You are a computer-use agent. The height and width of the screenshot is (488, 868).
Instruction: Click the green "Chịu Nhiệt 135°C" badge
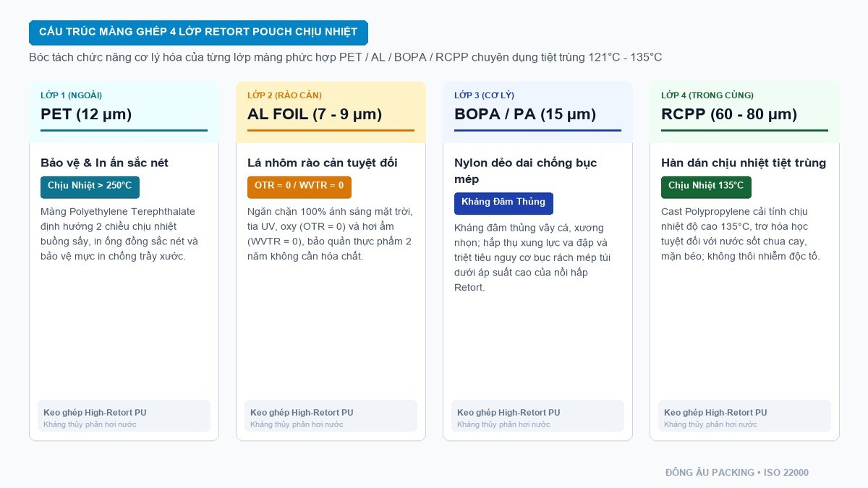tap(706, 187)
